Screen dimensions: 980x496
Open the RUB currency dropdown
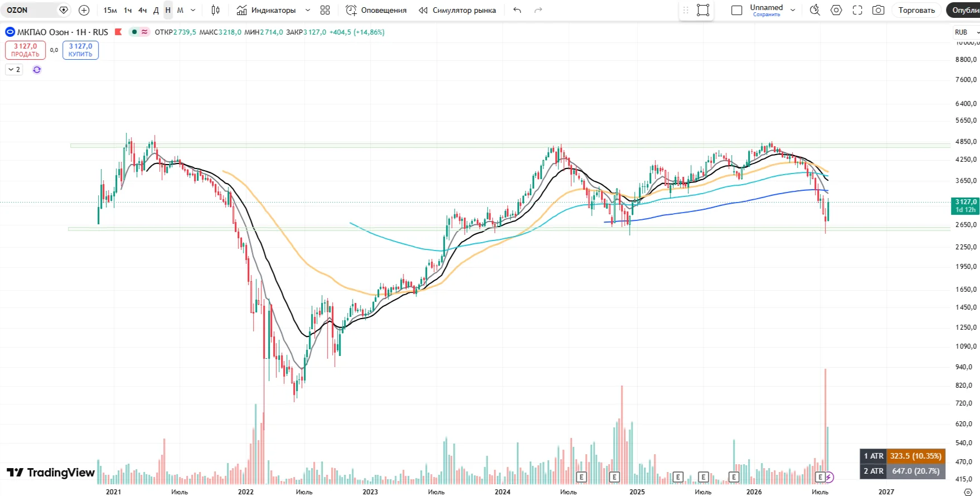pyautogui.click(x=967, y=32)
